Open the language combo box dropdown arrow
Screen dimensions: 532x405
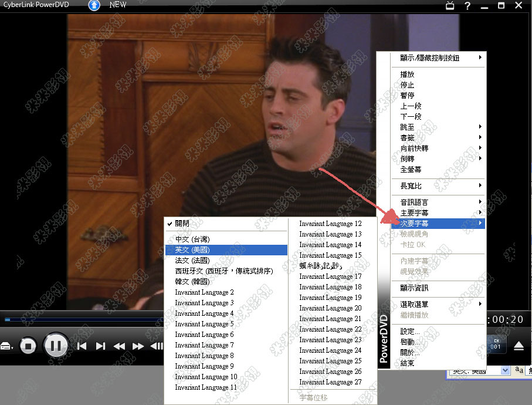coord(505,370)
